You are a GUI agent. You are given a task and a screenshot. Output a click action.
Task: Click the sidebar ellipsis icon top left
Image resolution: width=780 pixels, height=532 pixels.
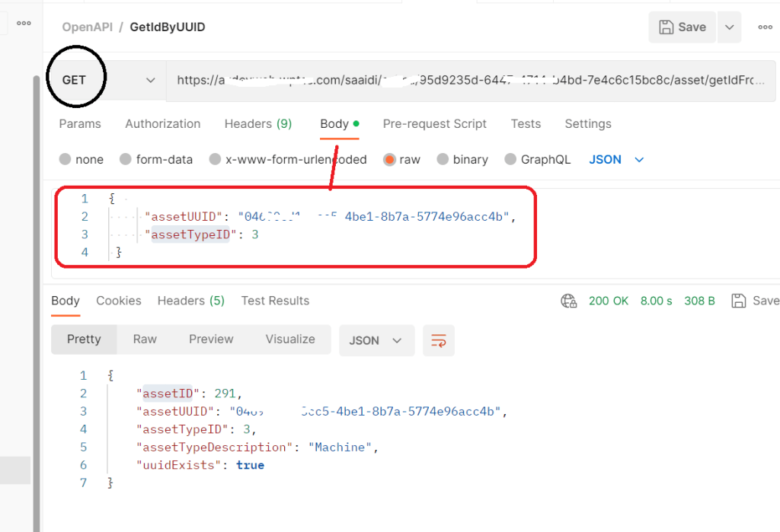pos(23,23)
